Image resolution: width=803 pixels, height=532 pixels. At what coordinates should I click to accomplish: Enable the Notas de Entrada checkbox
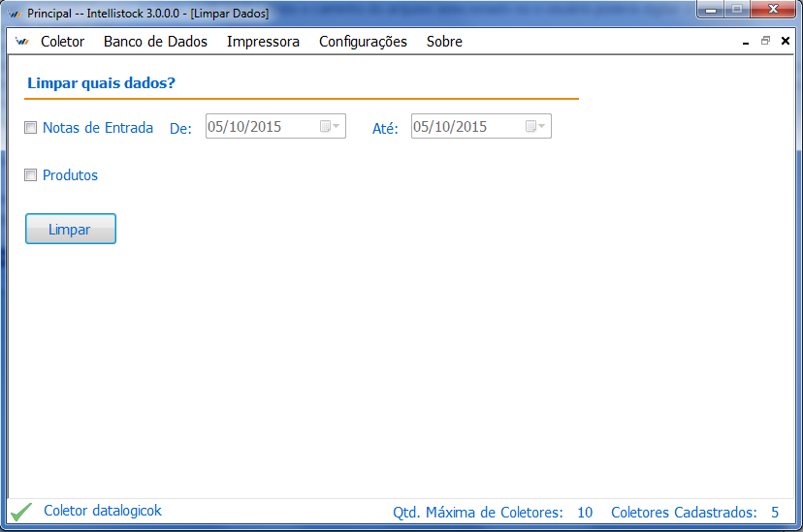tap(31, 127)
